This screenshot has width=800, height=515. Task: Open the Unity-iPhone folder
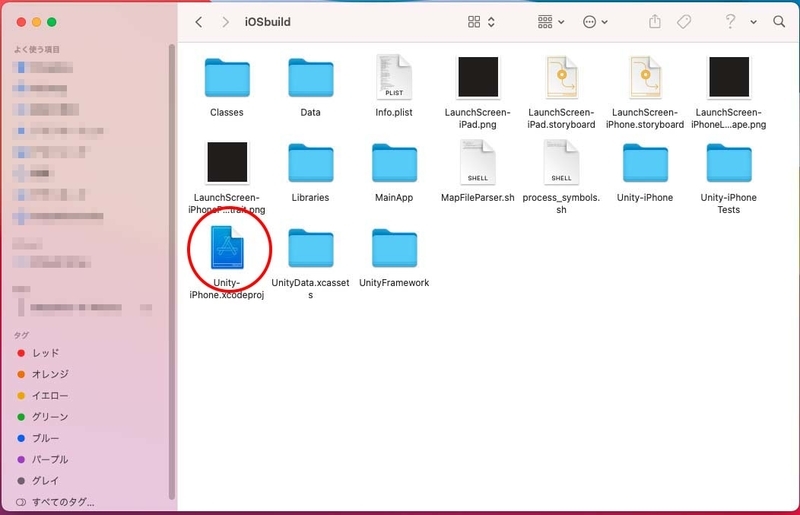point(645,163)
